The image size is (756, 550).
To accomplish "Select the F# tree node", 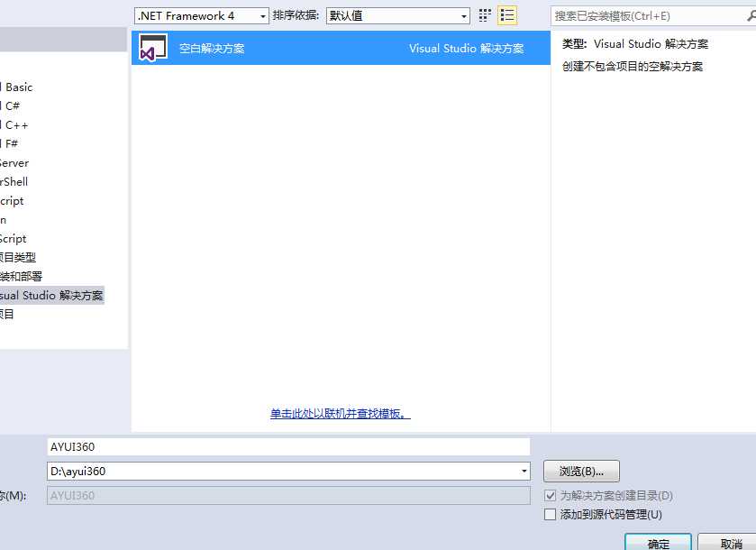I will 9,143.
